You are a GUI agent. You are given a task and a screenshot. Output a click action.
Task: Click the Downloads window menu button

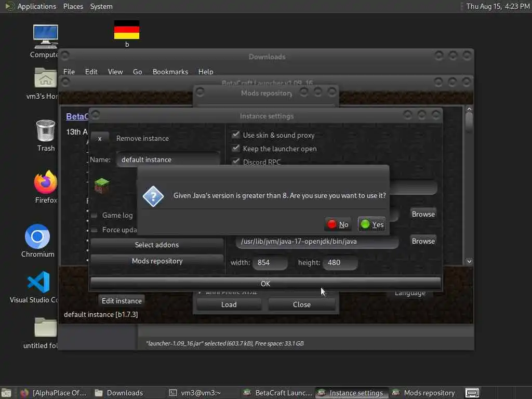pos(65,55)
